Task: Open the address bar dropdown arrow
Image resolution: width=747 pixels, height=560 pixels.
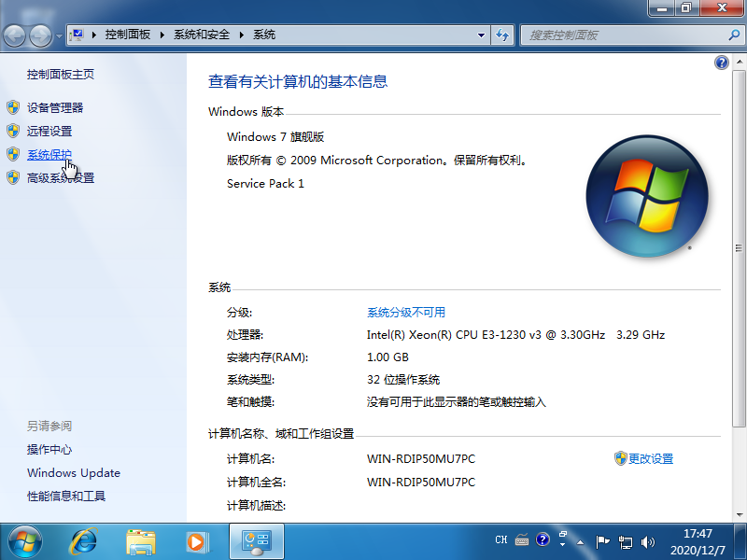Action: click(481, 35)
